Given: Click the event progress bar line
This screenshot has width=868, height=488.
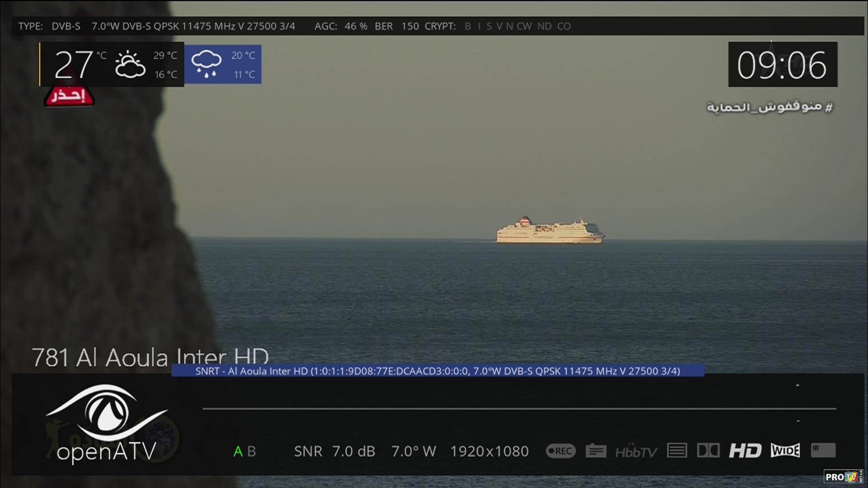Looking at the screenshot, I should coord(519,409).
